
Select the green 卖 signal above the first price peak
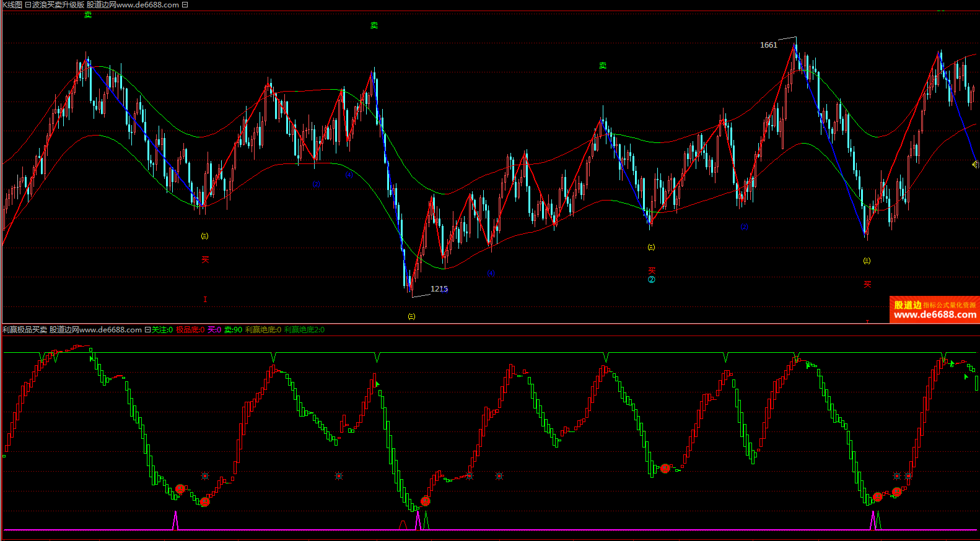pyautogui.click(x=88, y=15)
